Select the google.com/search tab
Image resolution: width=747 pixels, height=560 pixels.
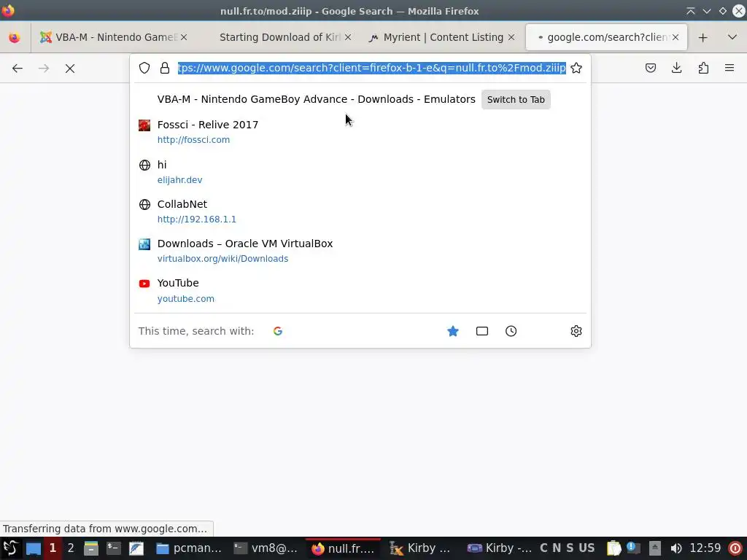click(606, 37)
